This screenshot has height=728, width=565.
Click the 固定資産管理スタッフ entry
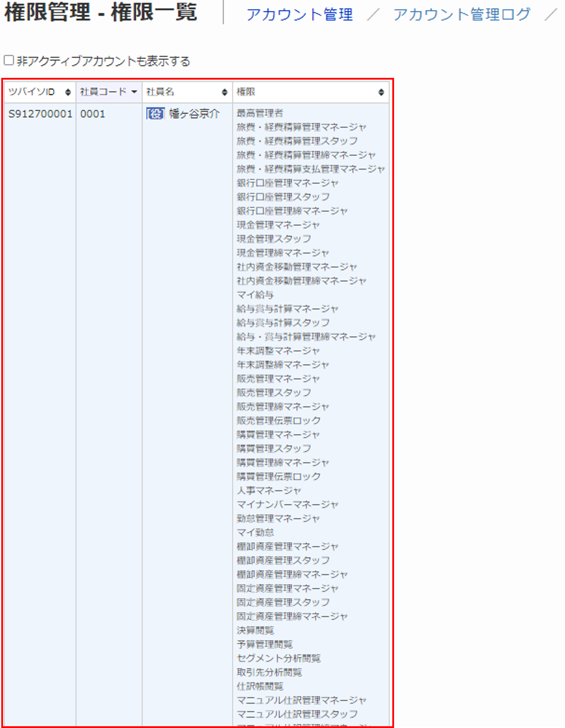283,603
